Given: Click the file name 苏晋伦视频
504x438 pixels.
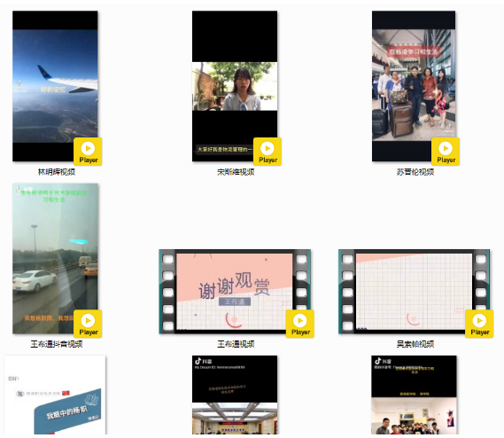Looking at the screenshot, I should [x=415, y=172].
